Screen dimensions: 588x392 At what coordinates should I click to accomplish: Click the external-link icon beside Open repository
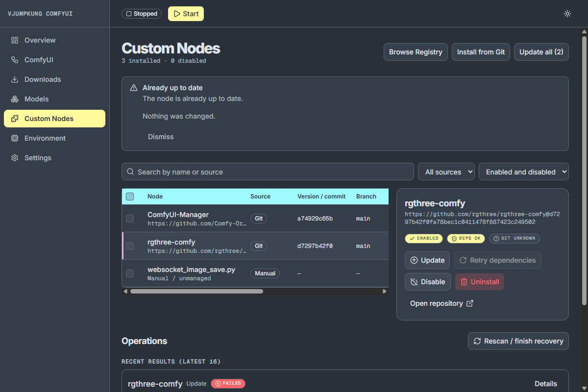[469, 303]
